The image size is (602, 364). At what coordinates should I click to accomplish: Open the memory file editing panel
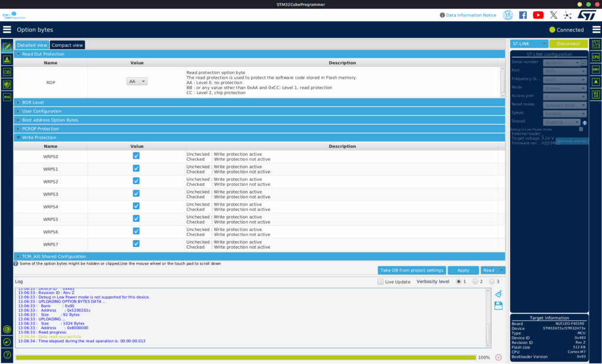[x=6, y=45]
